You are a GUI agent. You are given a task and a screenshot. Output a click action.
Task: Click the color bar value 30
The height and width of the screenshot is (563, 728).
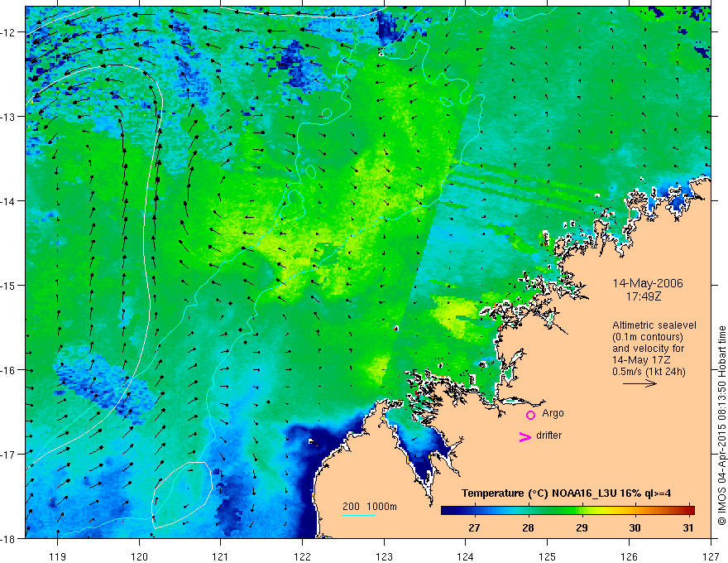tap(635, 527)
